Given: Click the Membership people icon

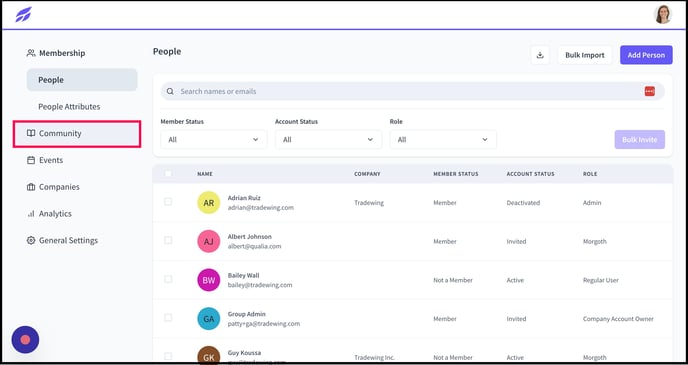Looking at the screenshot, I should click(x=31, y=53).
